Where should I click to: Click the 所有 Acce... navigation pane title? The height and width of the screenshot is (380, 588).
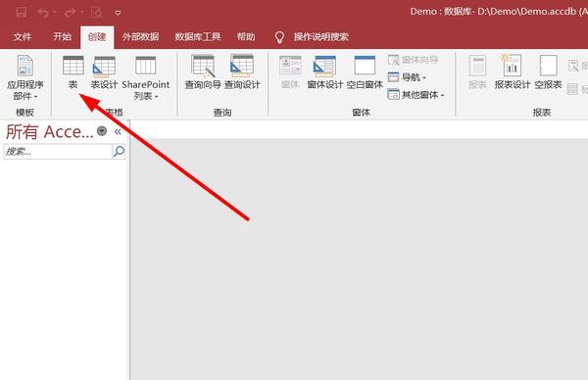[49, 132]
